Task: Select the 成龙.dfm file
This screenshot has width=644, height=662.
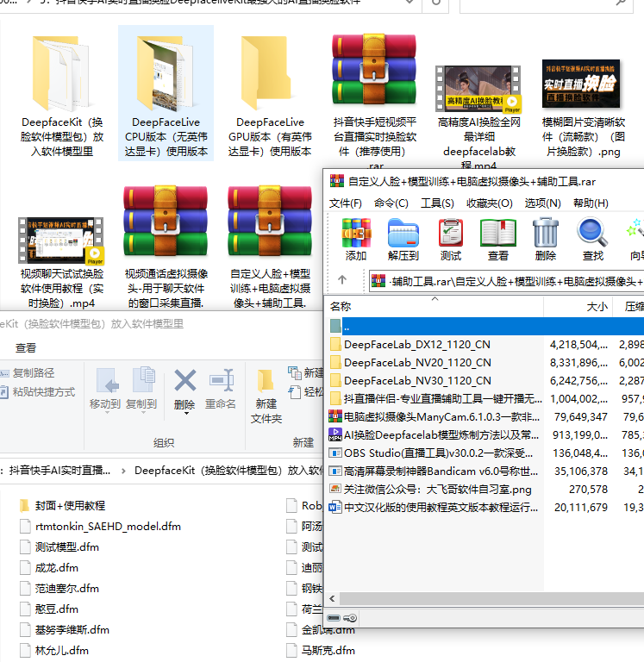Action: (x=49, y=568)
